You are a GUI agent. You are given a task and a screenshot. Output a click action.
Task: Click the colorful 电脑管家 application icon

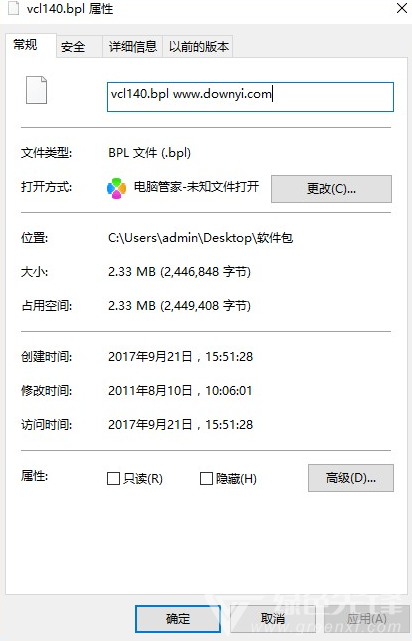116,188
